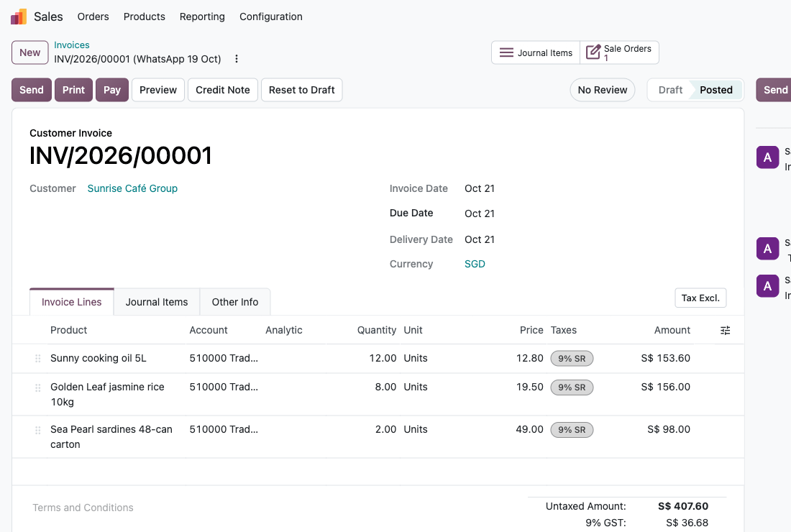Sort by the Price column header
The height and width of the screenshot is (532, 791).
click(x=531, y=330)
